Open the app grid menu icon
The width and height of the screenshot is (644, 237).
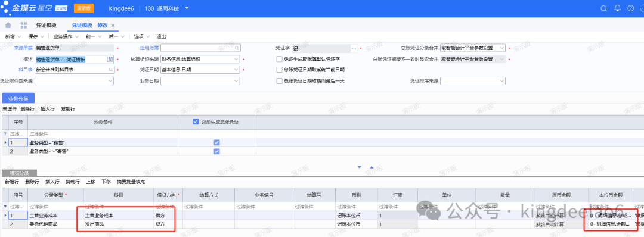(x=23, y=26)
